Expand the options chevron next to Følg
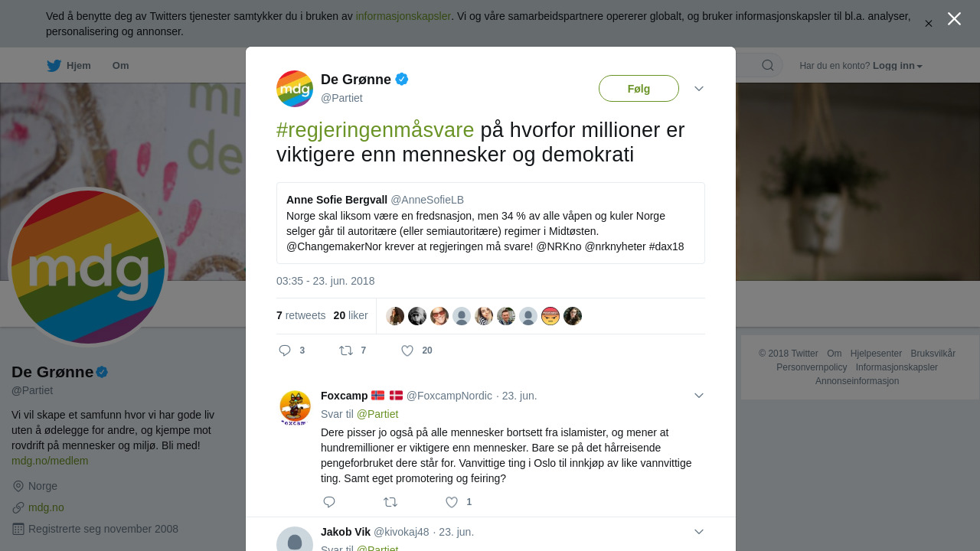Image resolution: width=980 pixels, height=551 pixels. (699, 89)
